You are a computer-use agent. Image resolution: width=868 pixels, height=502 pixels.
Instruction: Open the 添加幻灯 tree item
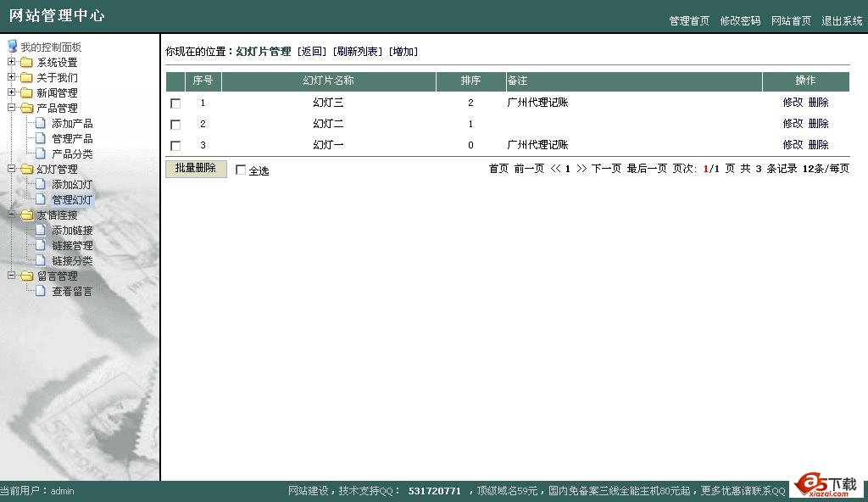tap(72, 185)
